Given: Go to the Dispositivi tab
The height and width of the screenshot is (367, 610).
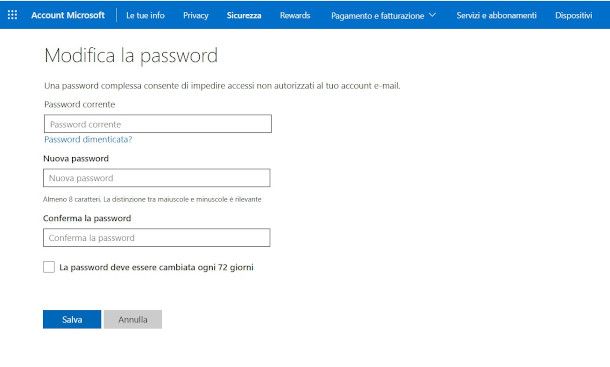Looking at the screenshot, I should point(573,15).
